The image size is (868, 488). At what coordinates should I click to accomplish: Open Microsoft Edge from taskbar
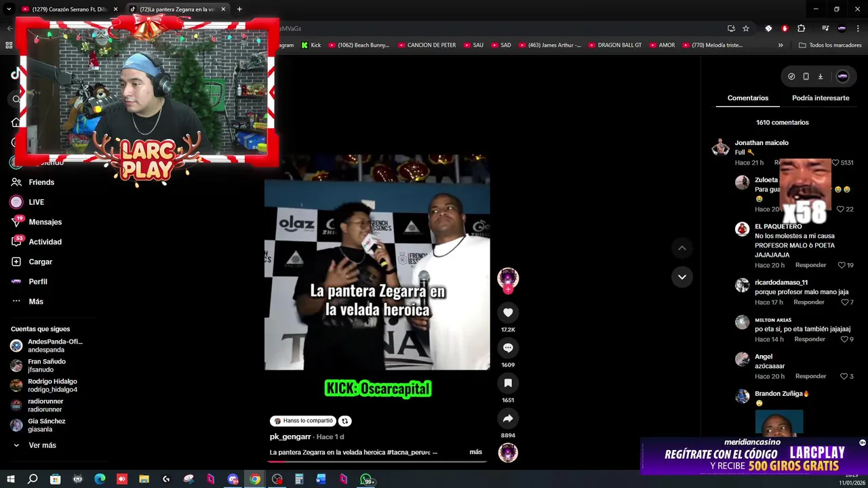point(100,479)
